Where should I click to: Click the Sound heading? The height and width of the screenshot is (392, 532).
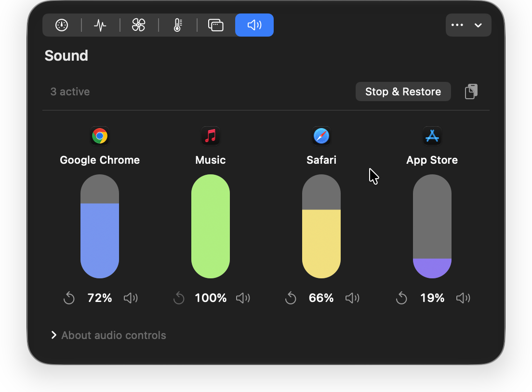point(66,55)
